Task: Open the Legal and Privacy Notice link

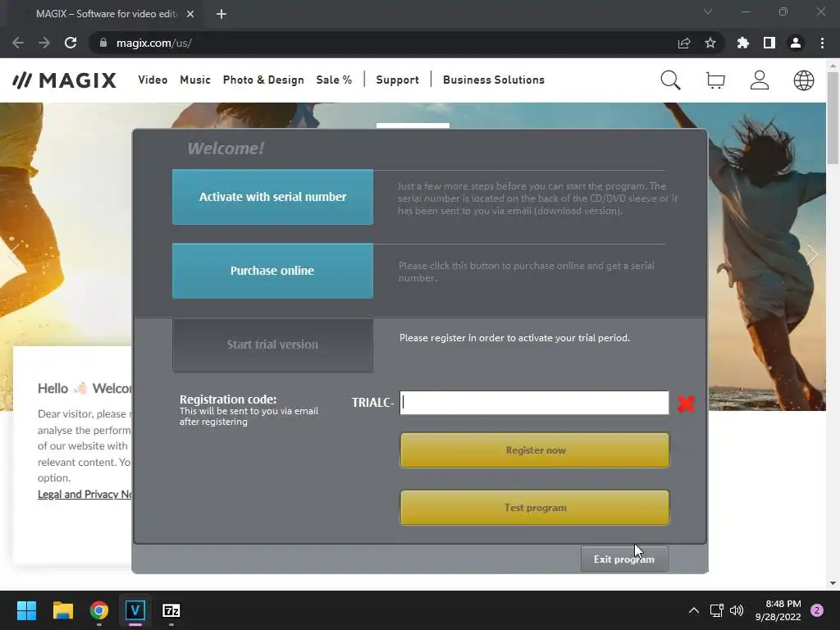Action: 84,494
